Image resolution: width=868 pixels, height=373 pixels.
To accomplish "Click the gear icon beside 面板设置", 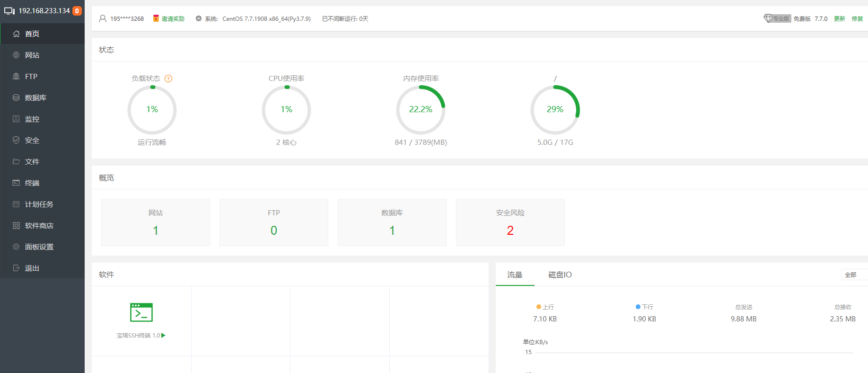I will click(16, 247).
